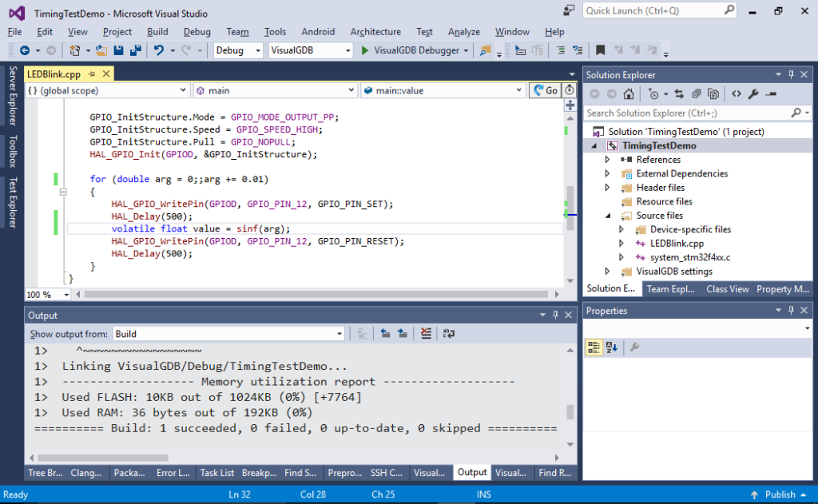Click the Navigate Backward arrow in main toolbar
The image size is (818, 504).
coord(25,50)
